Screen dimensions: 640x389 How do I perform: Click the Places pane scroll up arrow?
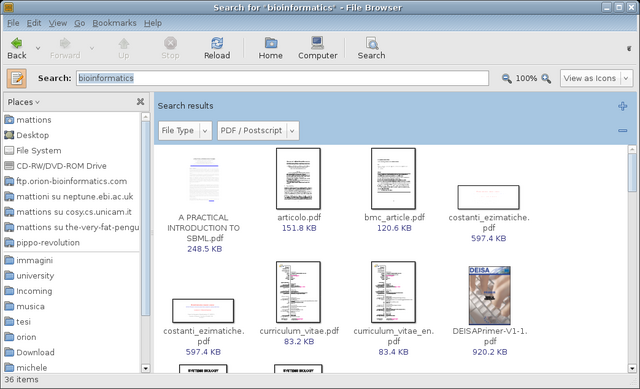pyautogui.click(x=146, y=117)
